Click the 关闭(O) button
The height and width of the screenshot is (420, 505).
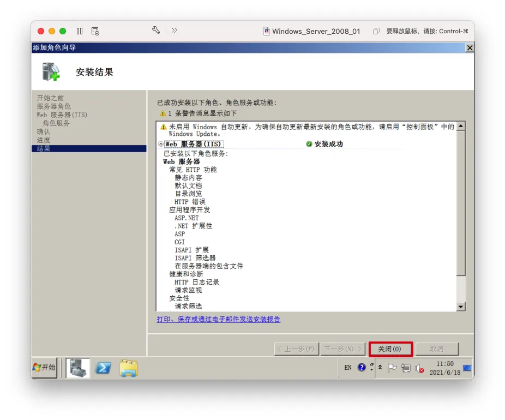(x=390, y=349)
